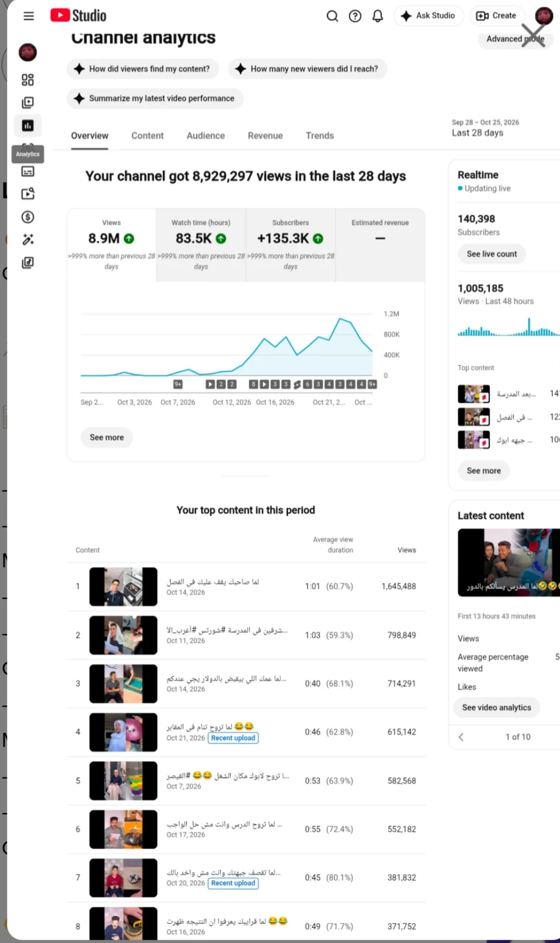Select the Watch time (hours) metric card

(201, 245)
